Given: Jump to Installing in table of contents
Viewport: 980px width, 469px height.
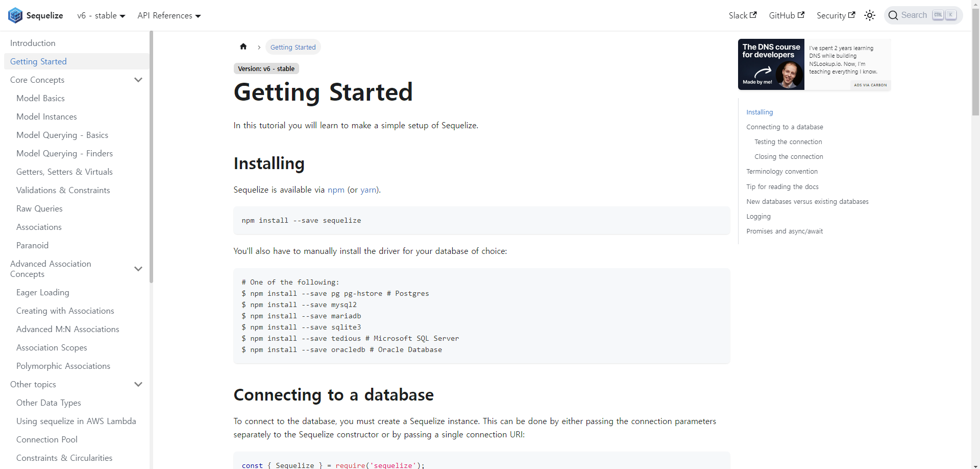Looking at the screenshot, I should point(759,112).
